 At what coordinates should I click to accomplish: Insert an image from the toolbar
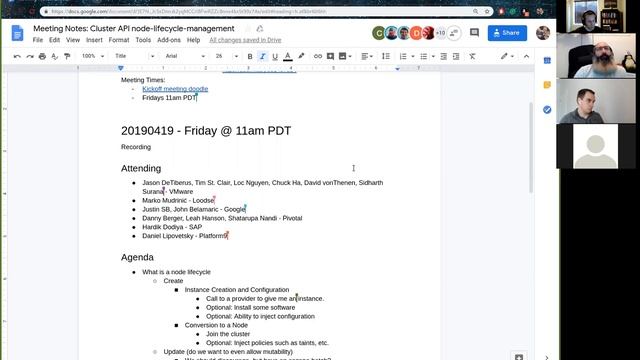point(342,56)
